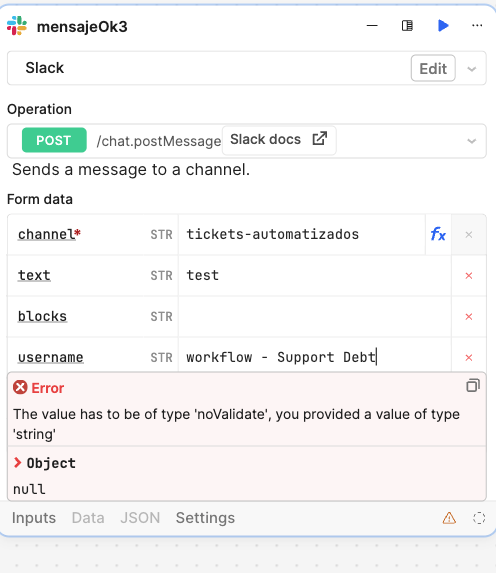Image resolution: width=496 pixels, height=573 pixels.
Task: Remove the blocks field row
Action: (x=469, y=316)
